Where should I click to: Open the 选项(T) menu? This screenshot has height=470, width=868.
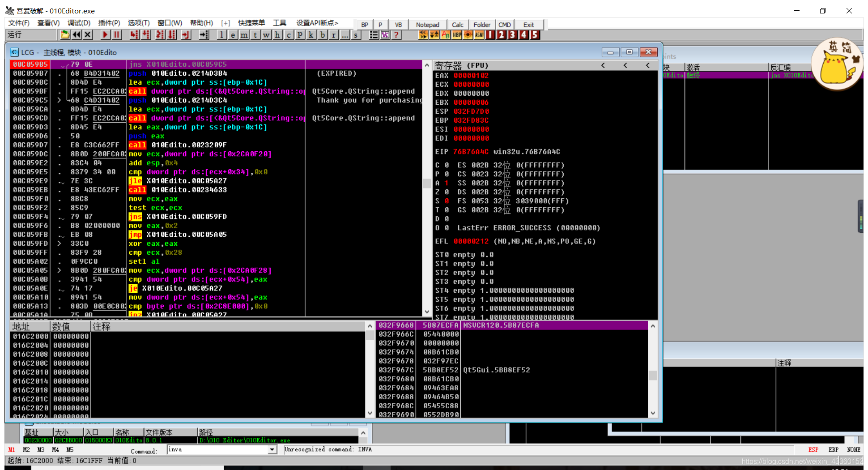[x=139, y=23]
